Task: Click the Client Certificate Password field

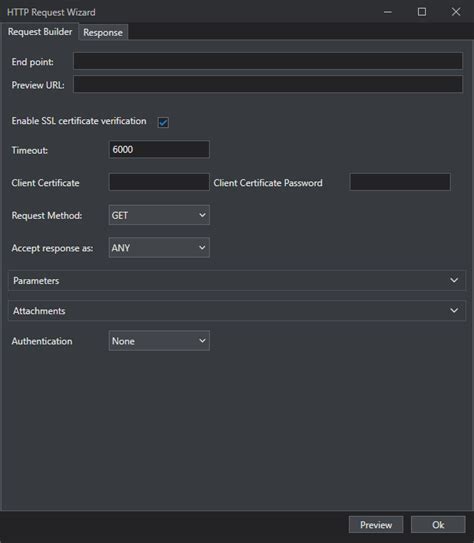Action: pos(400,182)
